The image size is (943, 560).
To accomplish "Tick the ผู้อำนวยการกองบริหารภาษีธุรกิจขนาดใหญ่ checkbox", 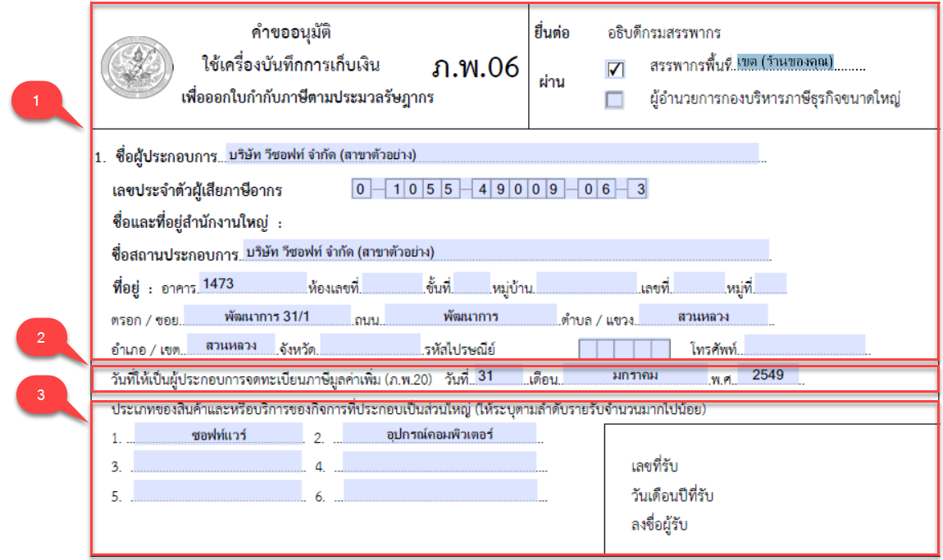I will click(x=614, y=100).
